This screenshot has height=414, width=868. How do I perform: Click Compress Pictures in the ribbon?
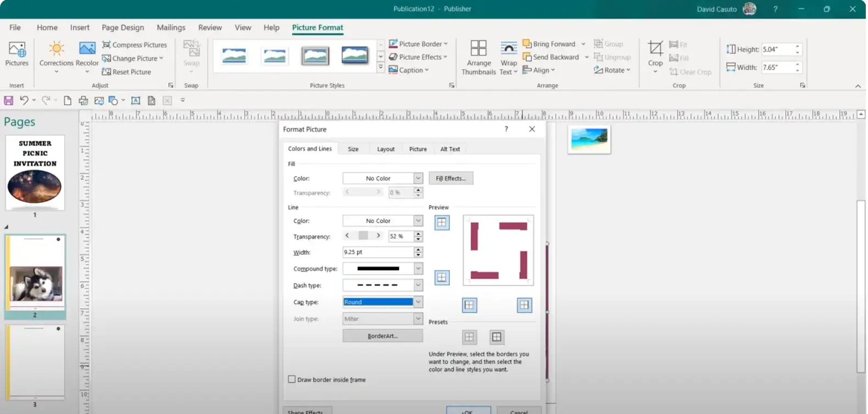pos(134,45)
